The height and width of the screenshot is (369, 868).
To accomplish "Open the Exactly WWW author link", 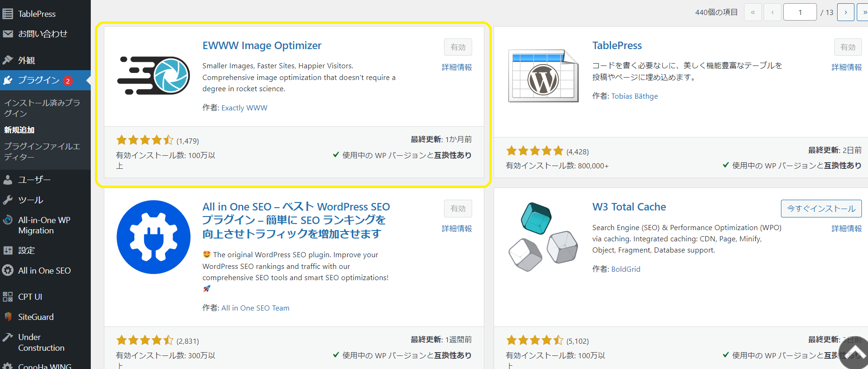I will tap(244, 108).
